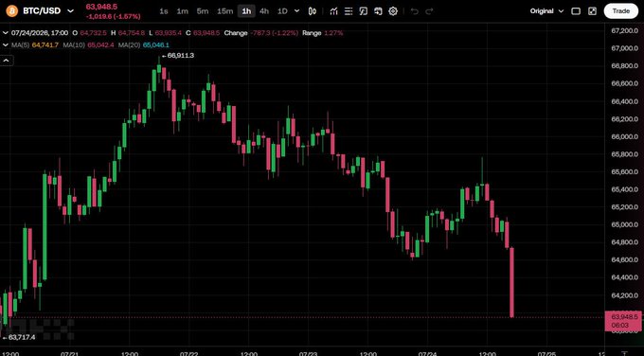Collapse the OHLC data row chevron
Image resolution: width=644 pixels, height=356 pixels.
tap(6, 33)
